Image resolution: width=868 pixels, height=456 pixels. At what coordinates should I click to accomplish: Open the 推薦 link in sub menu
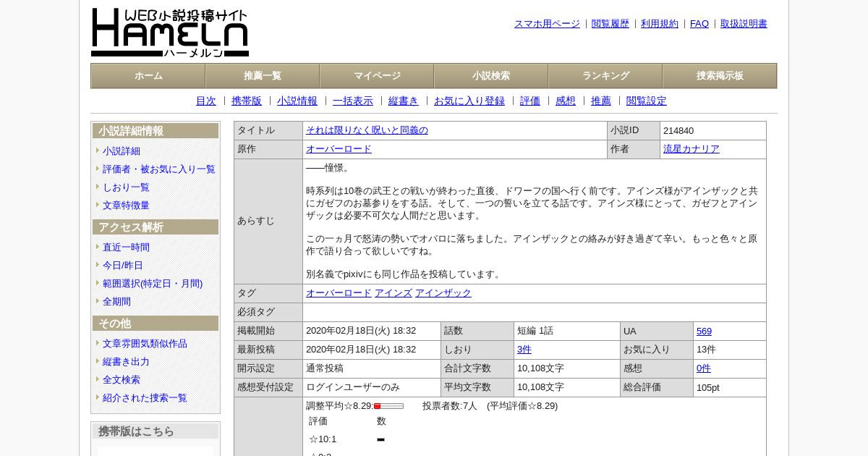[601, 101]
